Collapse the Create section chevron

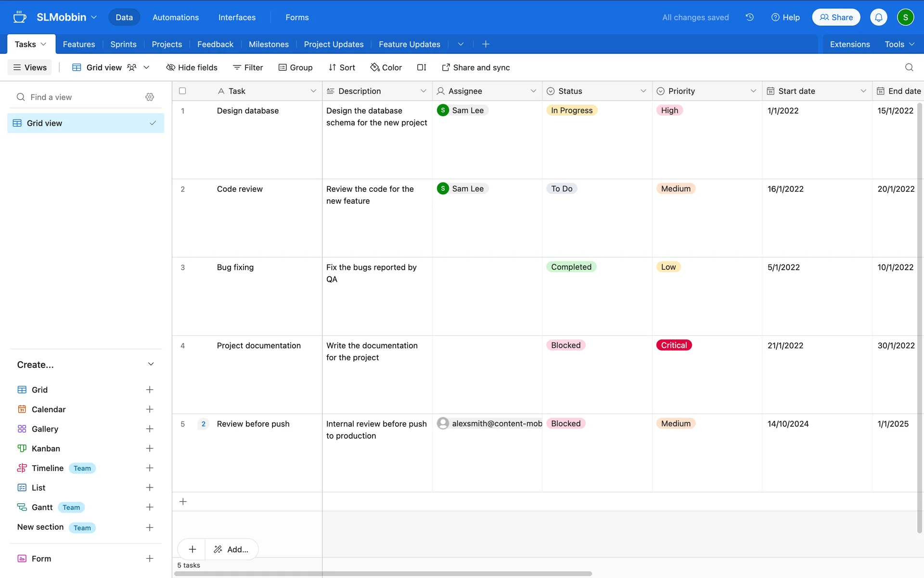151,365
